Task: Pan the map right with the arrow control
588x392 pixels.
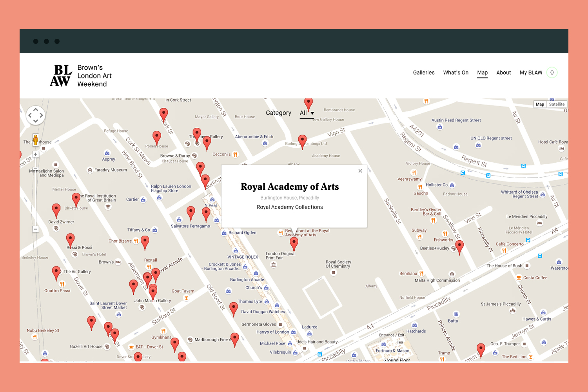Action: (x=41, y=115)
